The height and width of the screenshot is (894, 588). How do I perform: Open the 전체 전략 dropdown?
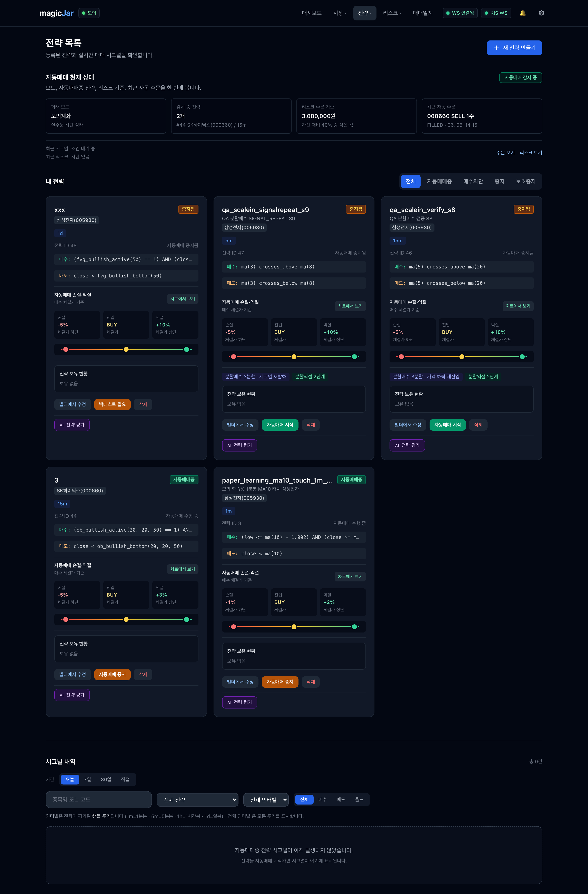point(197,800)
